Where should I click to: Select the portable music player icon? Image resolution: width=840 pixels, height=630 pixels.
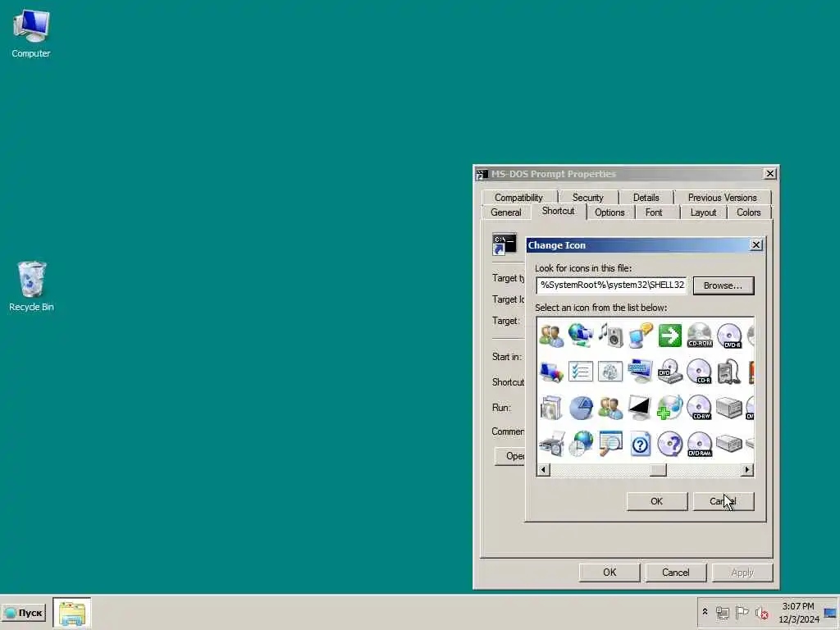coord(729,372)
